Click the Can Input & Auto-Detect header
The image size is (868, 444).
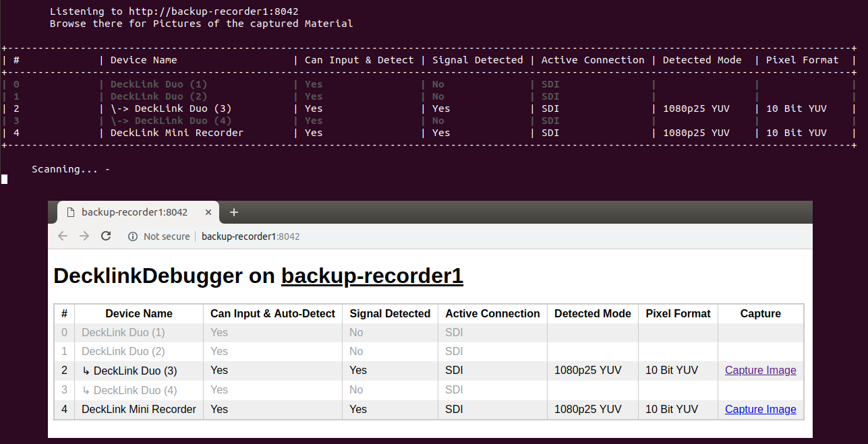coord(272,313)
